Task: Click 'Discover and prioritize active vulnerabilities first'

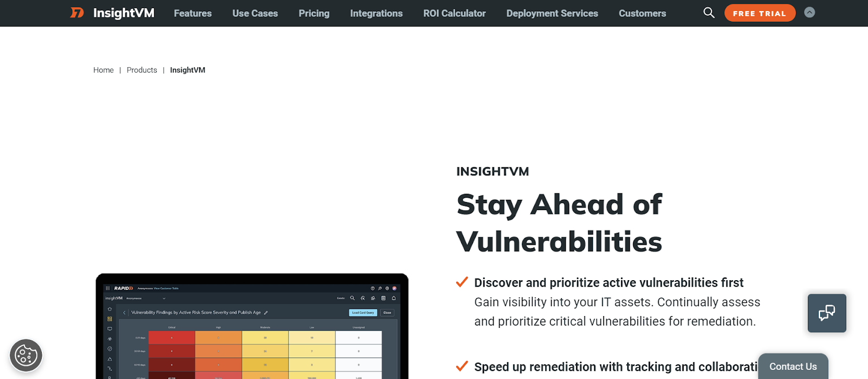Action: click(609, 283)
